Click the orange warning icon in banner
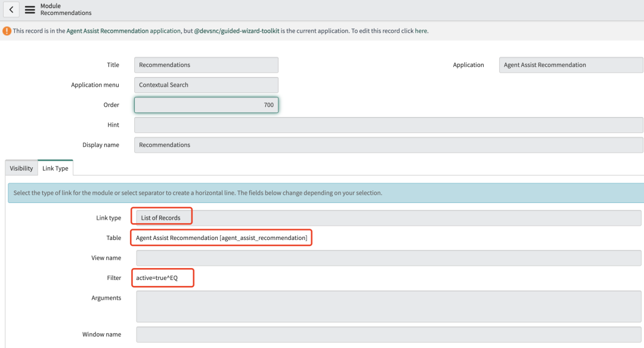Image resolution: width=644 pixels, height=348 pixels. [7, 31]
